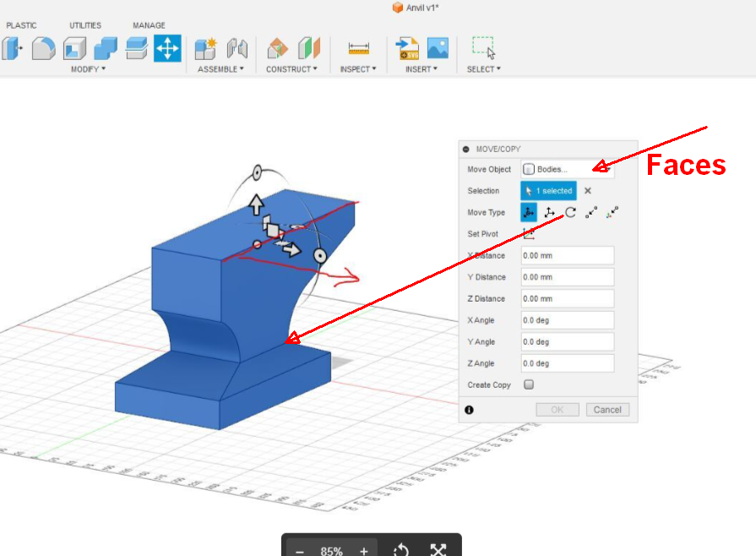This screenshot has width=756, height=556.
Task: Choose the Rotate move type
Action: [x=570, y=212]
